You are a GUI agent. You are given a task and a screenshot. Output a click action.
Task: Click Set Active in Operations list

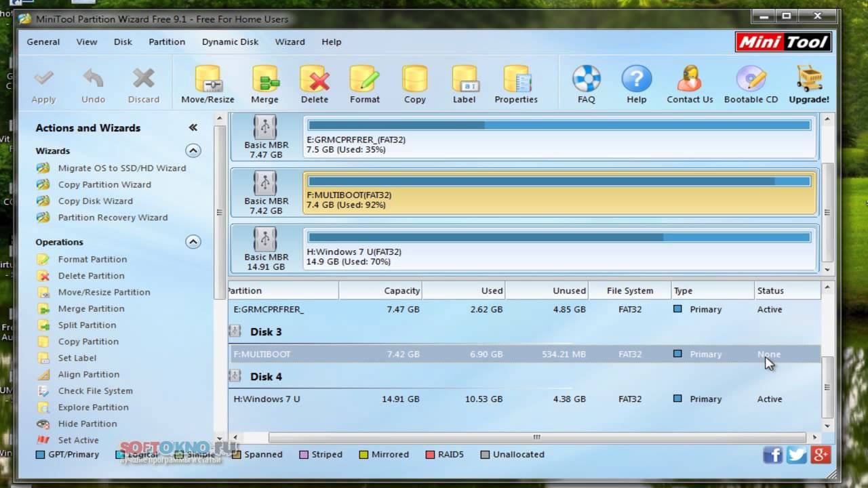click(x=78, y=440)
